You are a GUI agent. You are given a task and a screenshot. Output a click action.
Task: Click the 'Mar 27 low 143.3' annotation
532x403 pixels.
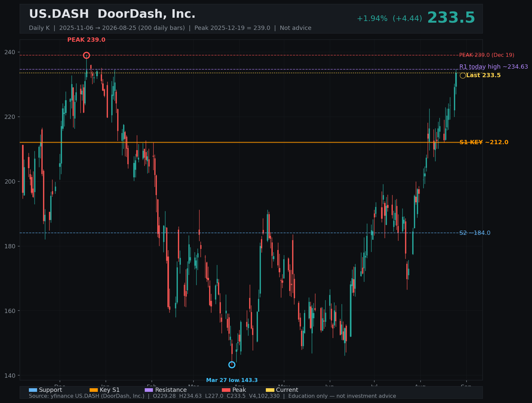232,380
